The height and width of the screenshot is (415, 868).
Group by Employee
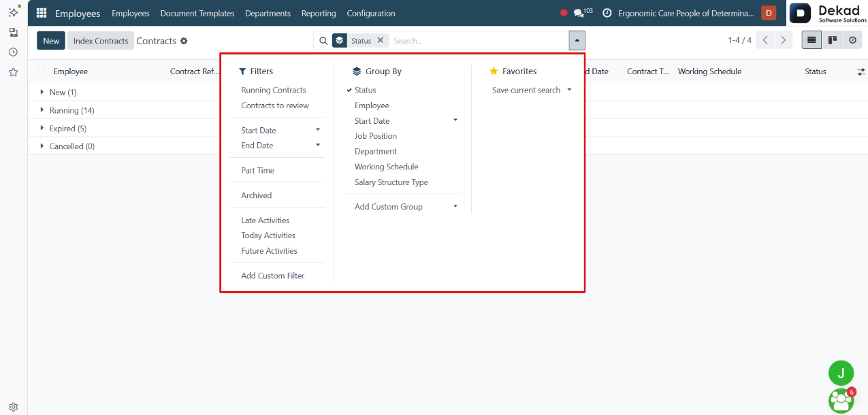pos(372,105)
